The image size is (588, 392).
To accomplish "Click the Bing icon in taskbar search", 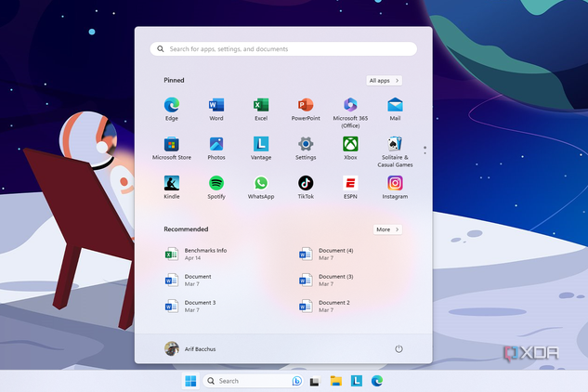I will coord(296,381).
